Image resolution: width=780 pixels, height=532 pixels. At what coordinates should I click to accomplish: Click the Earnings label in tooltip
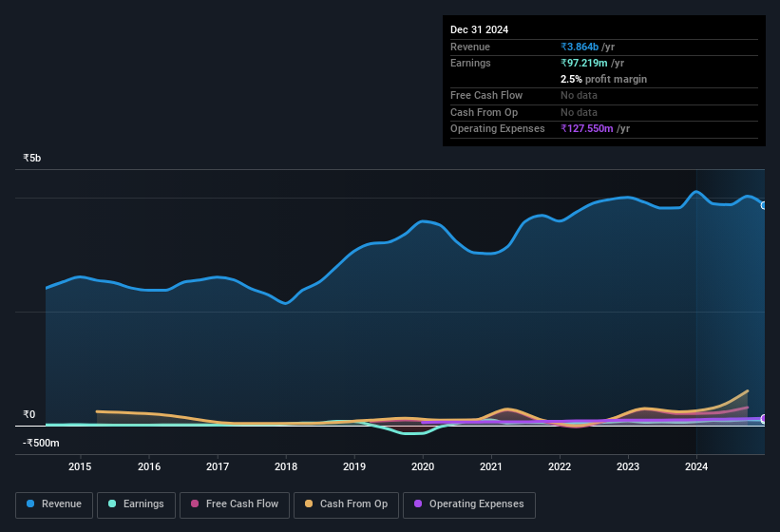[470, 63]
